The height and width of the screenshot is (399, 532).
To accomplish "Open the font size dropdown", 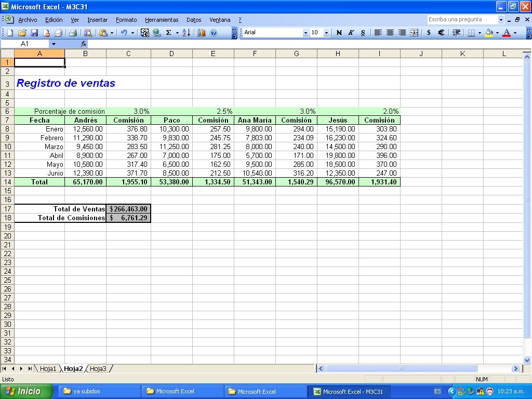I will click(326, 32).
